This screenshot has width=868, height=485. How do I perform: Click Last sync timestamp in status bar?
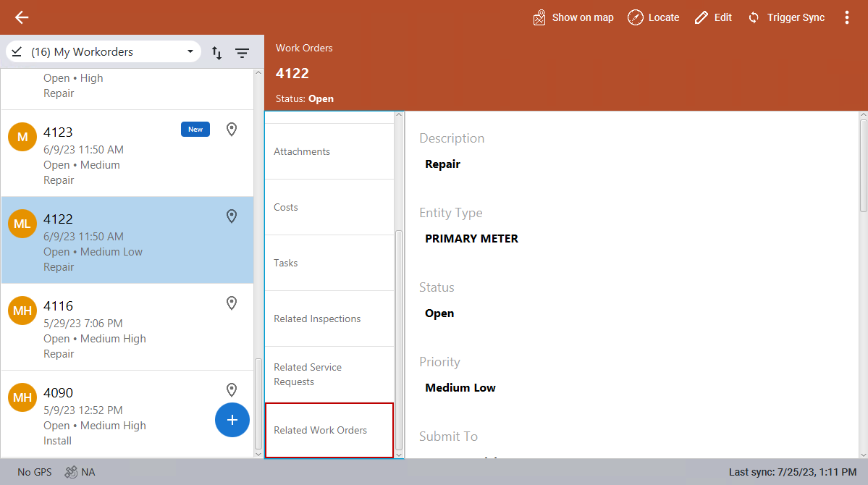[793, 472]
